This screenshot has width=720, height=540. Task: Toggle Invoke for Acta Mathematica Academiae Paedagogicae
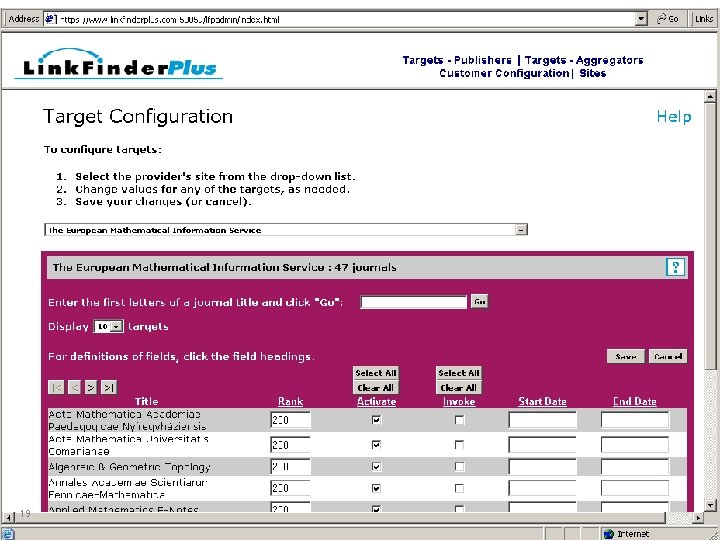(459, 420)
